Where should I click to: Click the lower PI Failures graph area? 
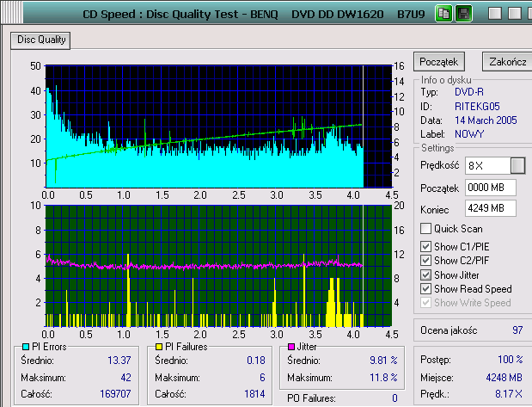pyautogui.click(x=219, y=266)
